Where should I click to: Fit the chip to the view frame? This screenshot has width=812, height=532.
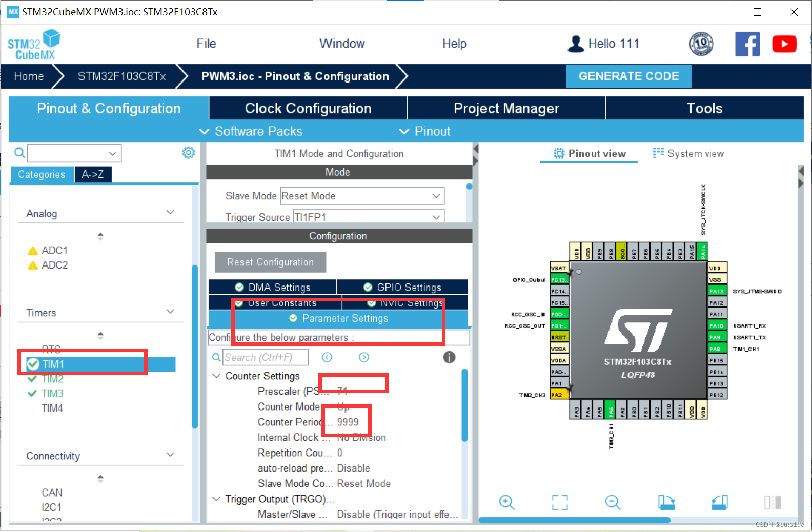[x=560, y=502]
